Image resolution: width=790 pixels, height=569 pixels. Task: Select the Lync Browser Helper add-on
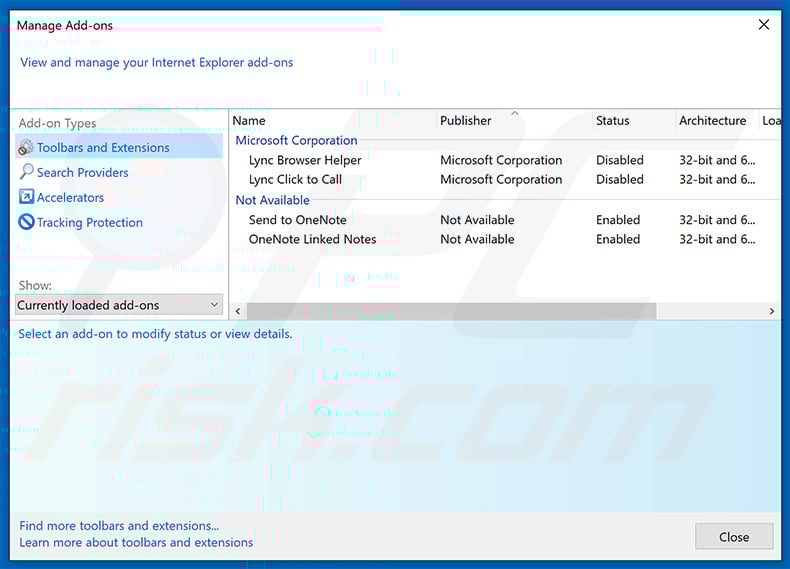pyautogui.click(x=305, y=160)
